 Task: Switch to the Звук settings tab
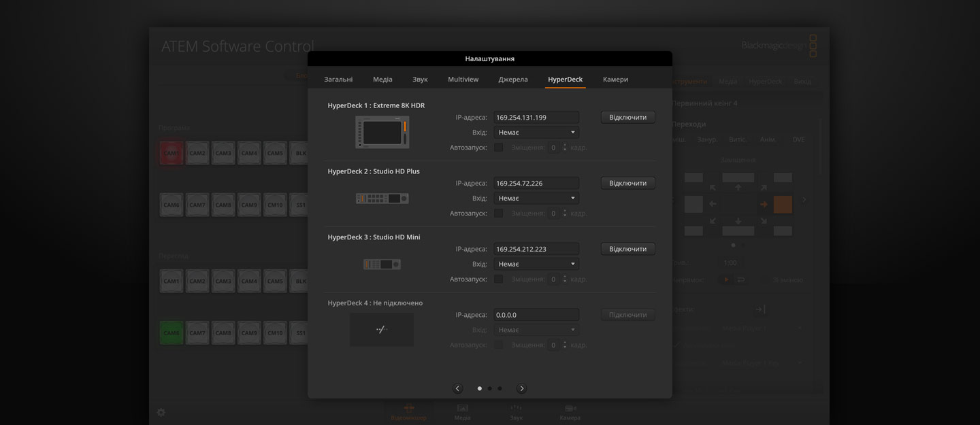(x=420, y=79)
